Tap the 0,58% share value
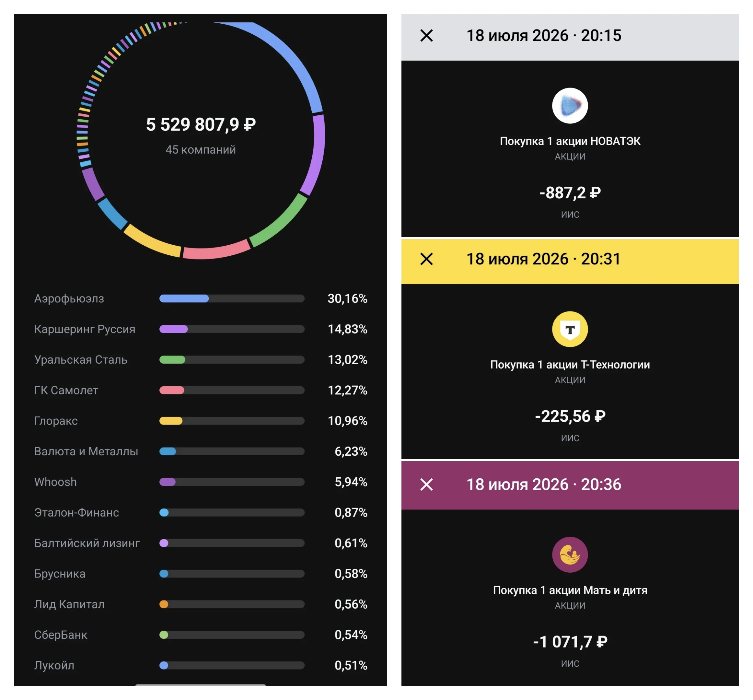753x700 pixels. pos(351,574)
